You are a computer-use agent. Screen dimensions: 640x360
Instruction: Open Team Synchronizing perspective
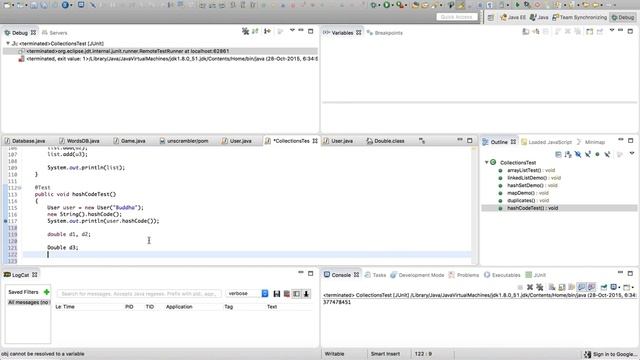coord(579,17)
